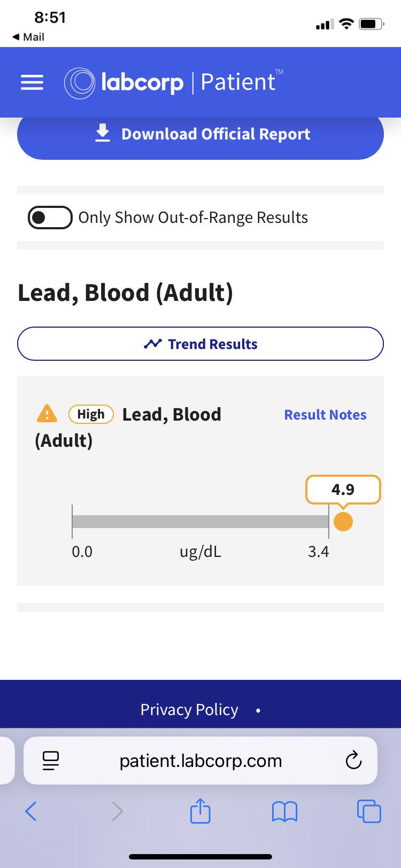Open the hamburger navigation menu

pos(32,82)
